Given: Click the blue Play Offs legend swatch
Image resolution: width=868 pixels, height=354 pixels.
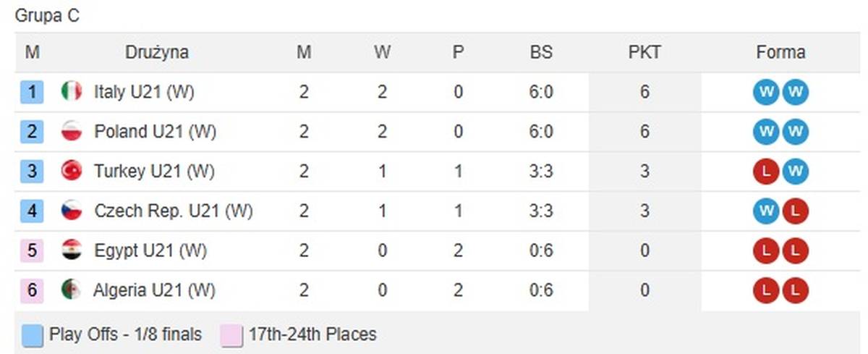Looking at the screenshot, I should [33, 334].
